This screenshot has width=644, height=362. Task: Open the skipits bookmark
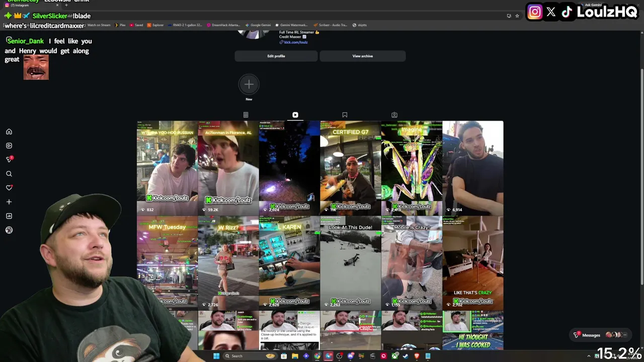pos(360,25)
